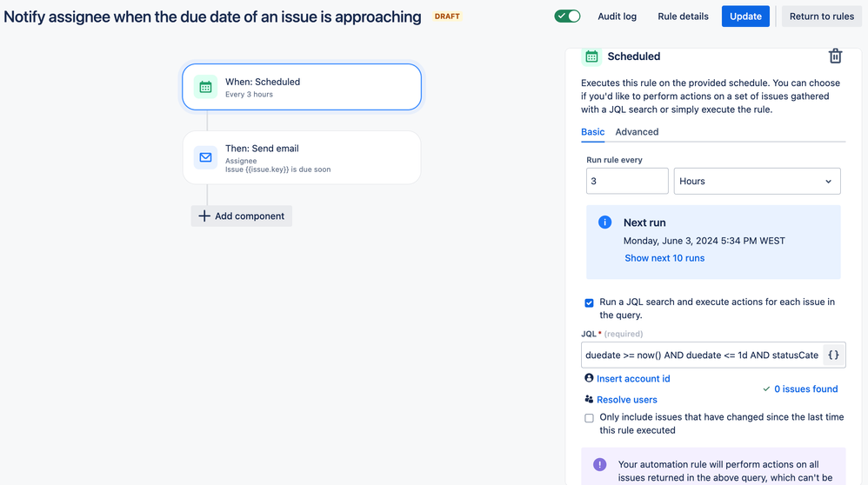Click the purple warning icon in the notice
Image resolution: width=868 pixels, height=485 pixels.
click(x=599, y=464)
